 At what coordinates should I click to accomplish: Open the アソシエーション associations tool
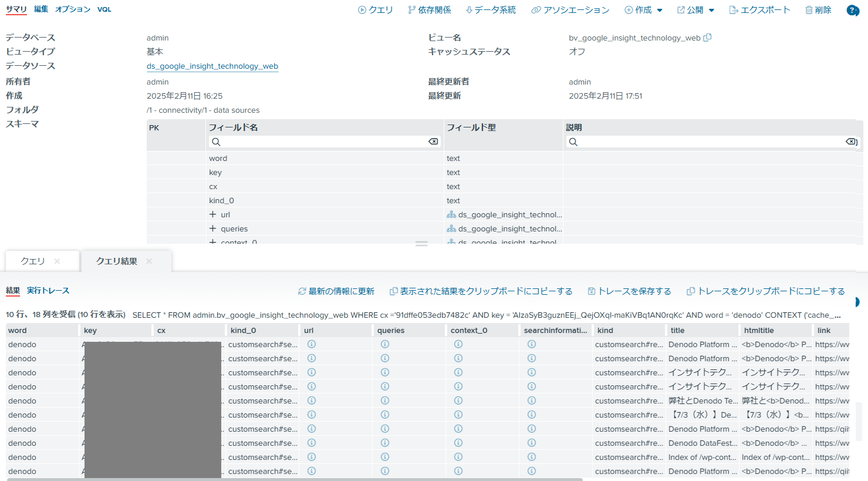point(570,9)
